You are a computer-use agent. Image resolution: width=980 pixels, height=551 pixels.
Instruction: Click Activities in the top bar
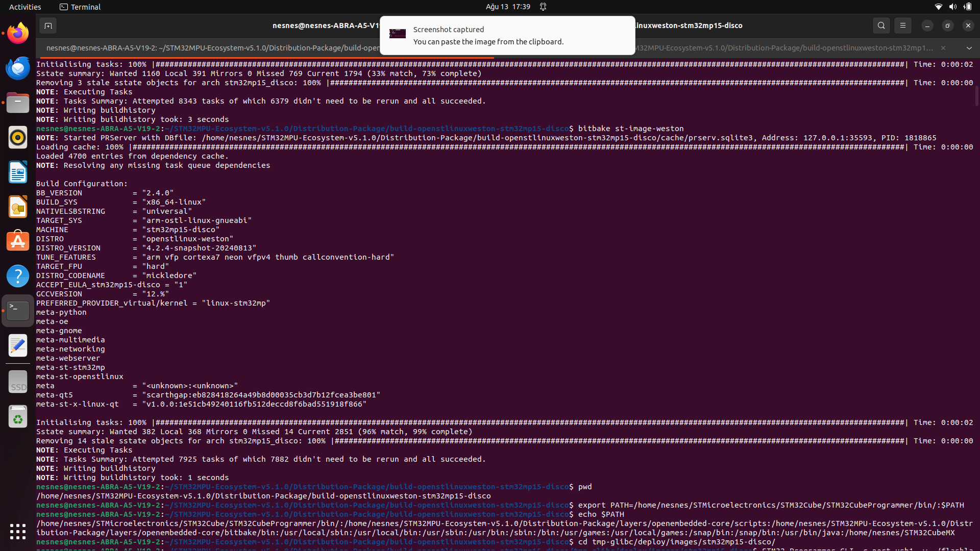pos(24,7)
